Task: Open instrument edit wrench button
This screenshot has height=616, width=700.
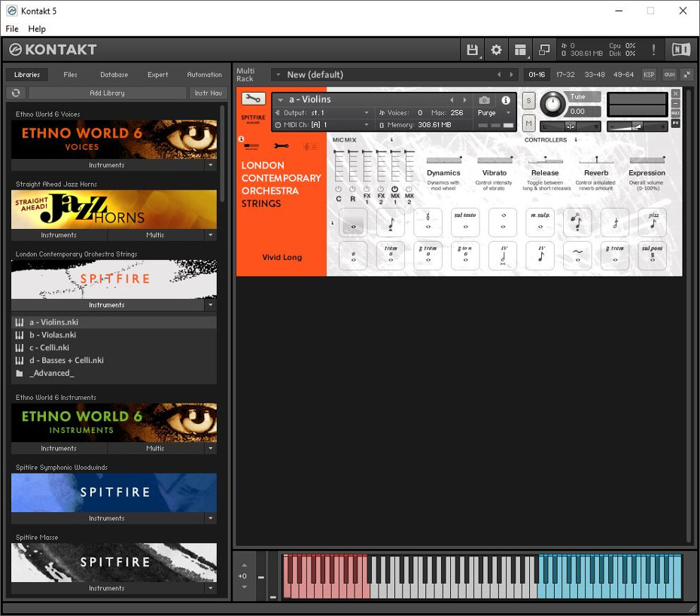Action: coord(253,99)
